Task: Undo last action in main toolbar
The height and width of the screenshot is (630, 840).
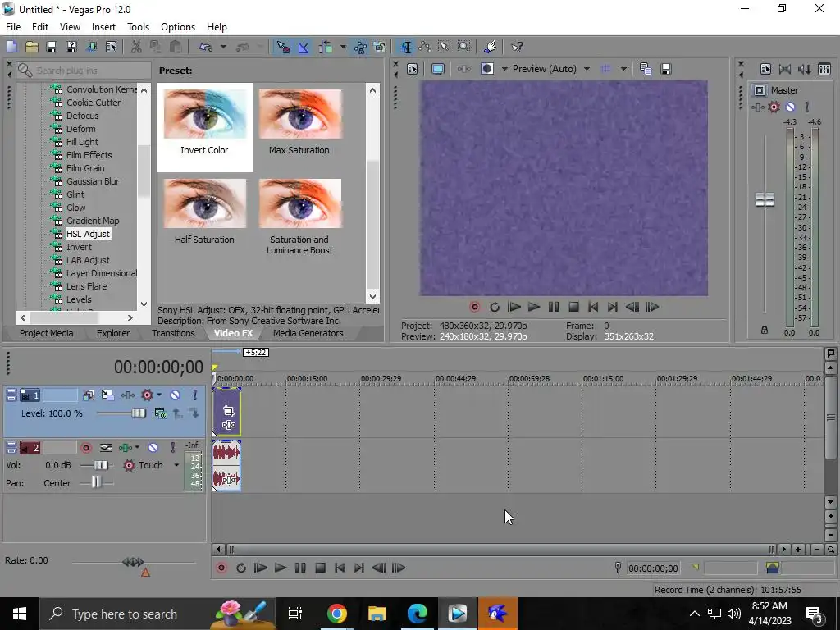Action: (206, 47)
